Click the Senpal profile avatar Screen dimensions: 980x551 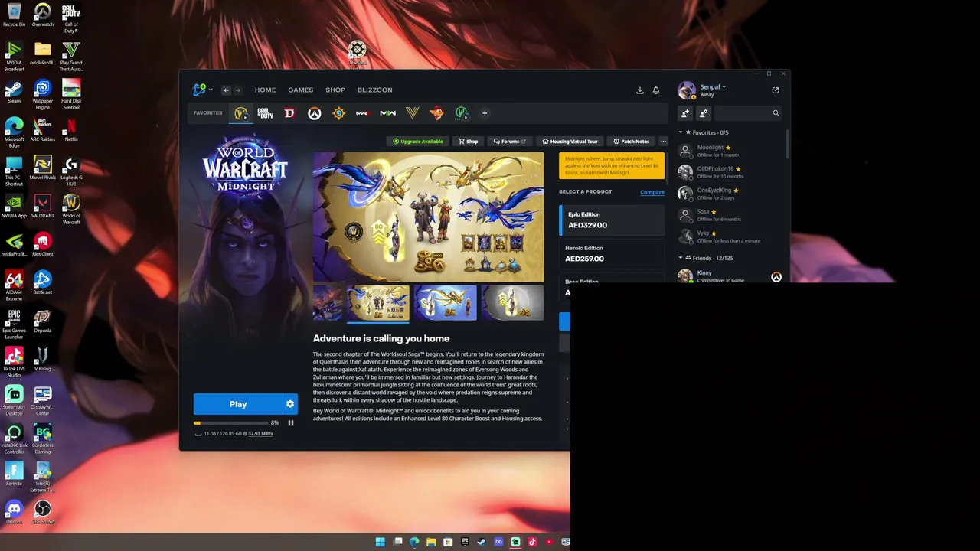[687, 90]
